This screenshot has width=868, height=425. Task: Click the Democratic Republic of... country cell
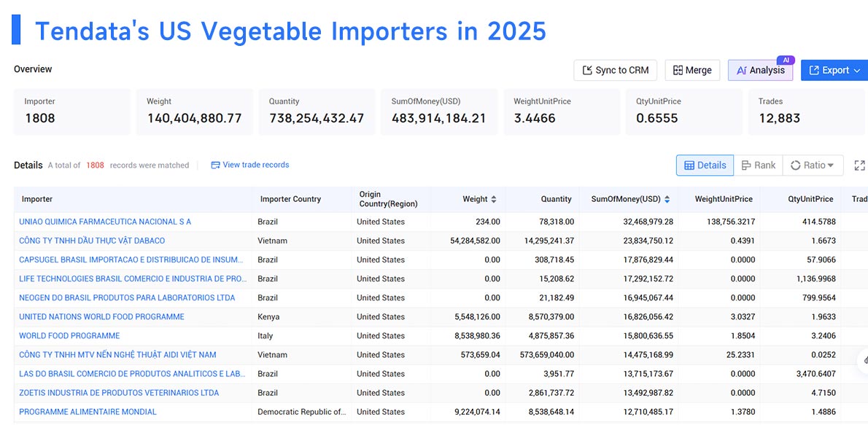tap(302, 412)
